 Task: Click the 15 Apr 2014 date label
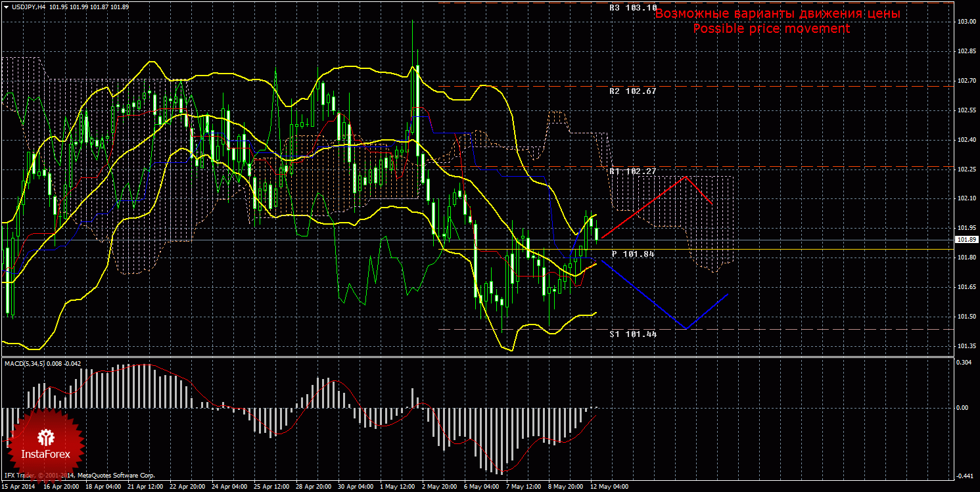[20, 487]
